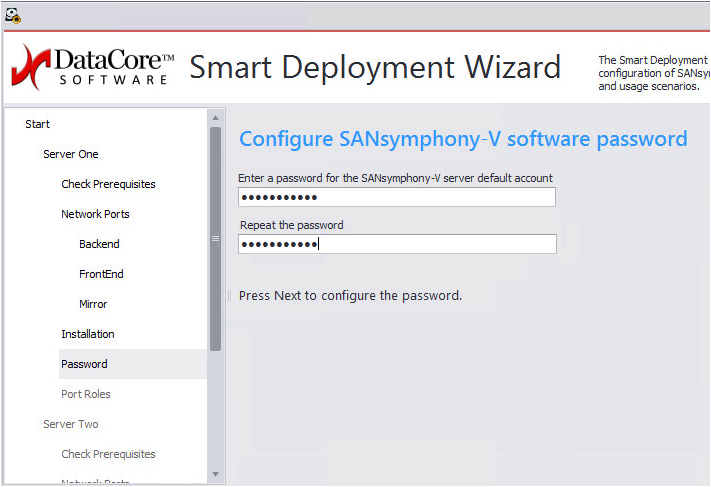This screenshot has height=487, width=711.
Task: Open the Mirror ports step
Action: [x=93, y=304]
